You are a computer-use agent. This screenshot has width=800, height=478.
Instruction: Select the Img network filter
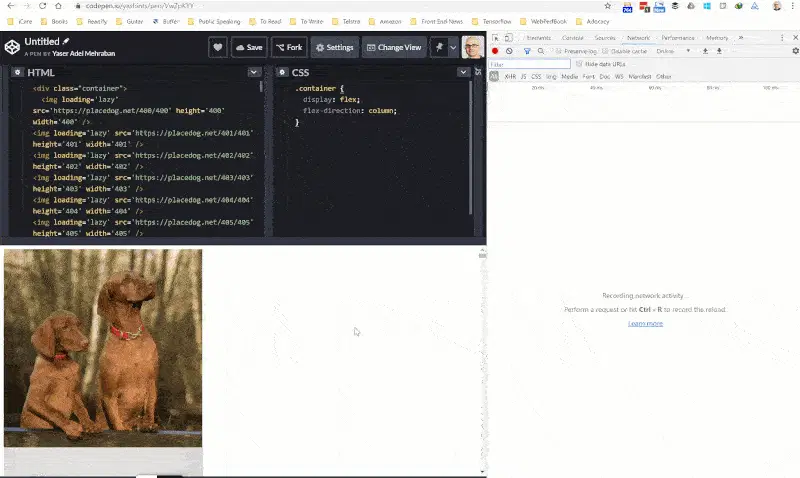551,77
